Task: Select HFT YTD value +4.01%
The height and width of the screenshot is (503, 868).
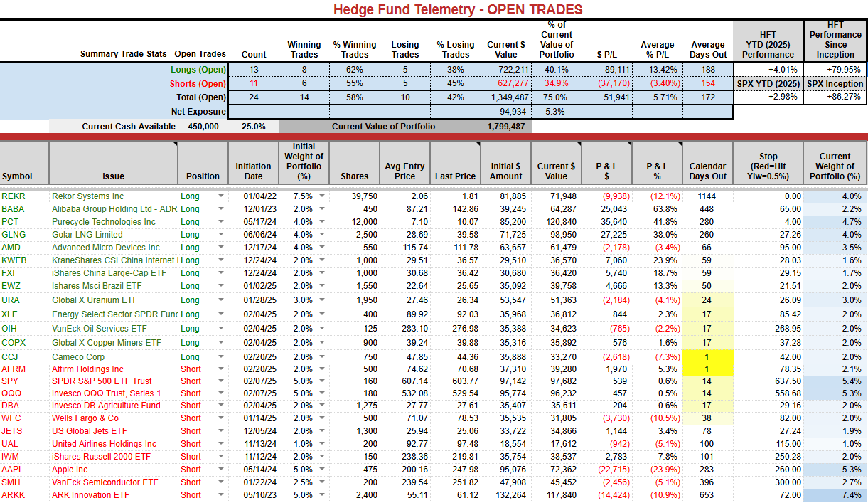Action: point(768,70)
